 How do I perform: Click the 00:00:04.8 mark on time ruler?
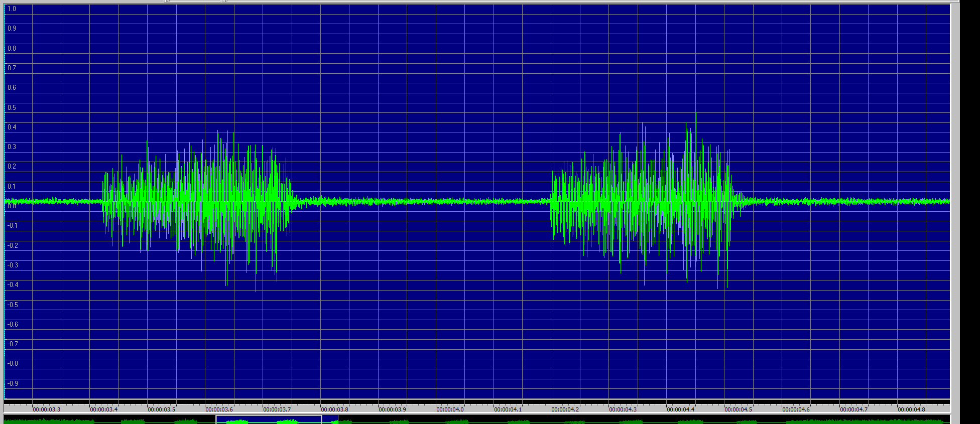911,409
